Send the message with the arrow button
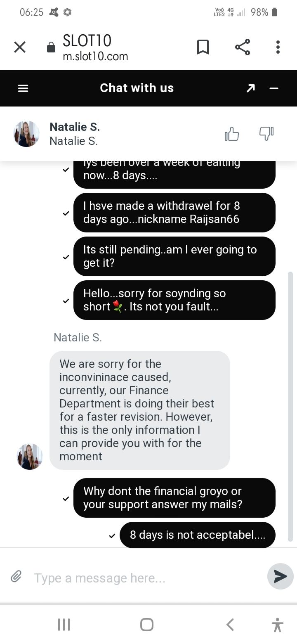The height and width of the screenshot is (644, 297). 280,576
